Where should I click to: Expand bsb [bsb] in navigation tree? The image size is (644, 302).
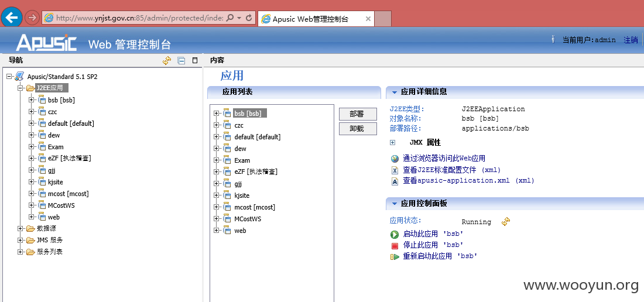point(31,99)
